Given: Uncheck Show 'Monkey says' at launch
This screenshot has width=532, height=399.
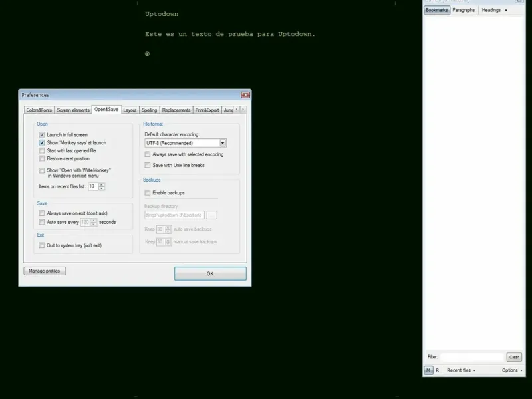Looking at the screenshot, I should pyautogui.click(x=42, y=142).
